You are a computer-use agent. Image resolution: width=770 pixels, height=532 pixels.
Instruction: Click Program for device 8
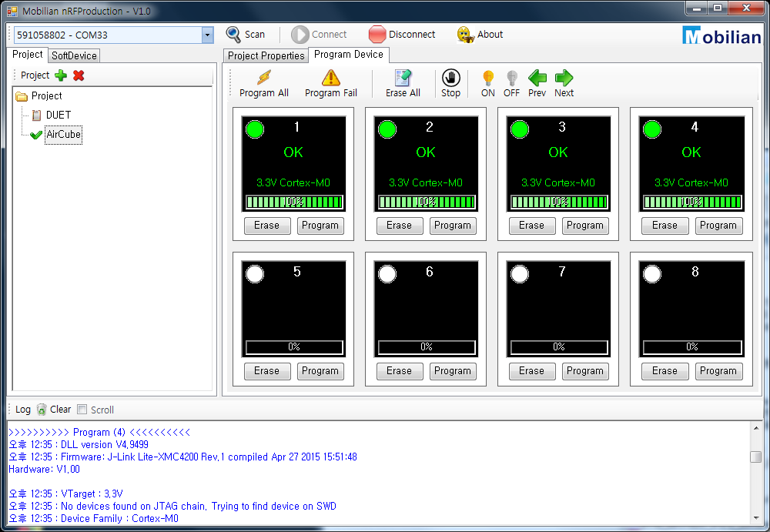718,371
